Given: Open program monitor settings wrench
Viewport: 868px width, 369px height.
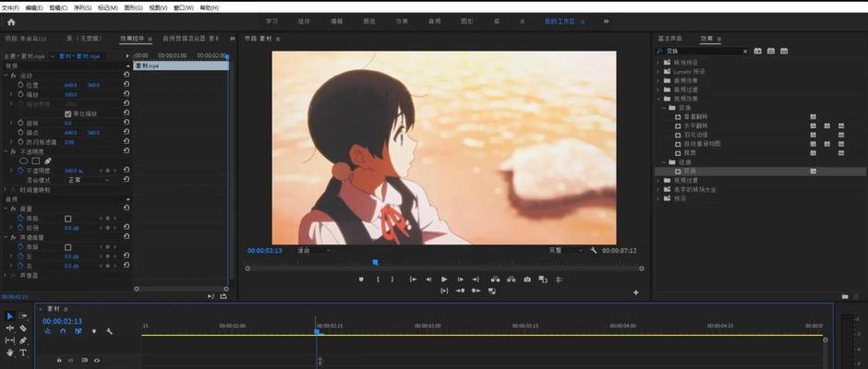Looking at the screenshot, I should [x=594, y=251].
